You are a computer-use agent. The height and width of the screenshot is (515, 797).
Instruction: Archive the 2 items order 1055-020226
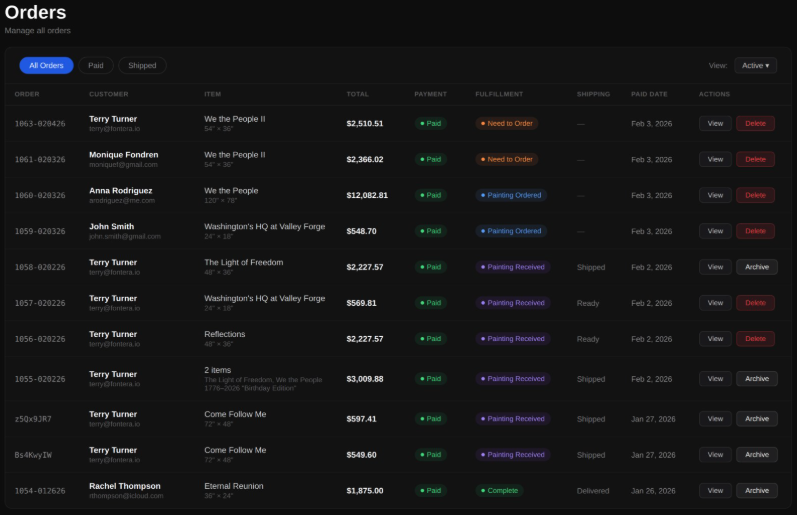click(756, 379)
